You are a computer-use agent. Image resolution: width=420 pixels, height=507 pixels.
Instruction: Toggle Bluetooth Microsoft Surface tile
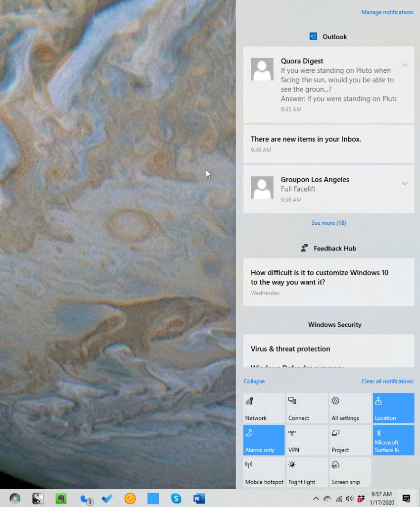pyautogui.click(x=393, y=440)
